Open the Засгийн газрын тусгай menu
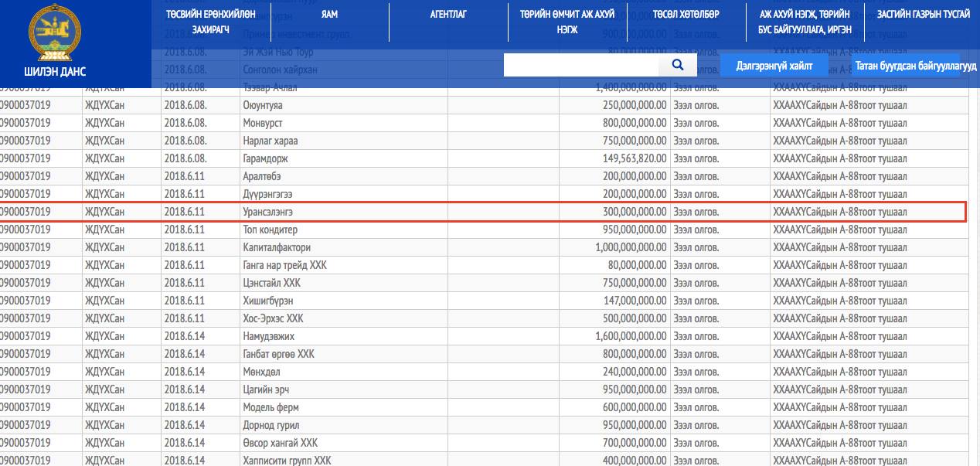This screenshot has height=466, width=980. click(924, 14)
